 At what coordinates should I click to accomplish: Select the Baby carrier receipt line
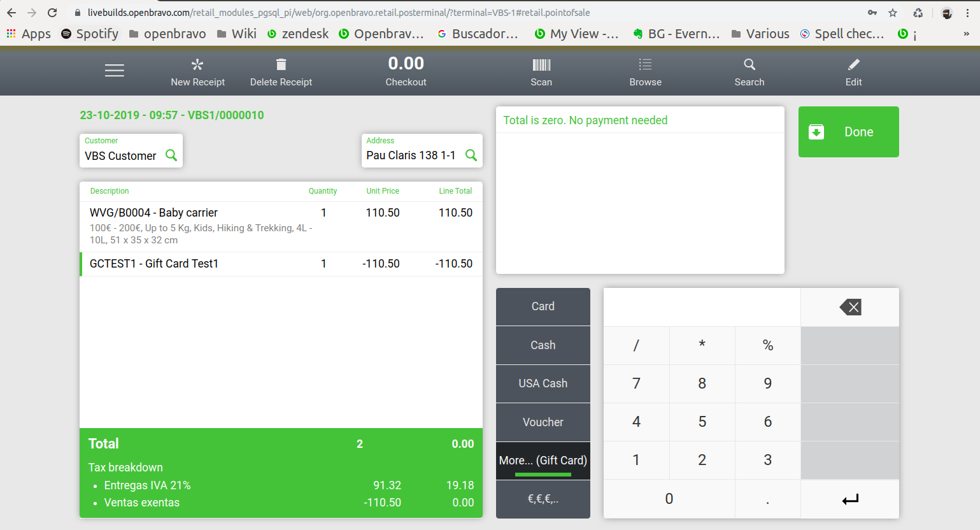click(x=281, y=227)
